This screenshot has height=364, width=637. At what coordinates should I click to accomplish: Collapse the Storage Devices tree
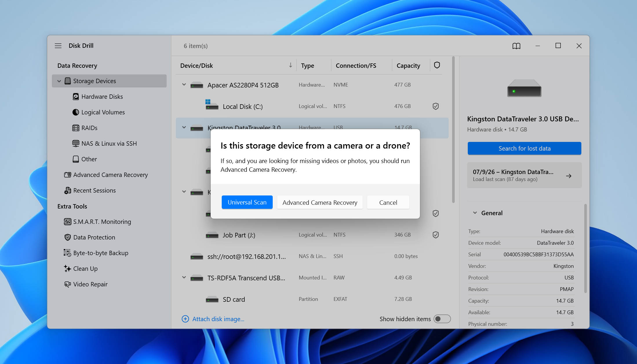(x=59, y=81)
